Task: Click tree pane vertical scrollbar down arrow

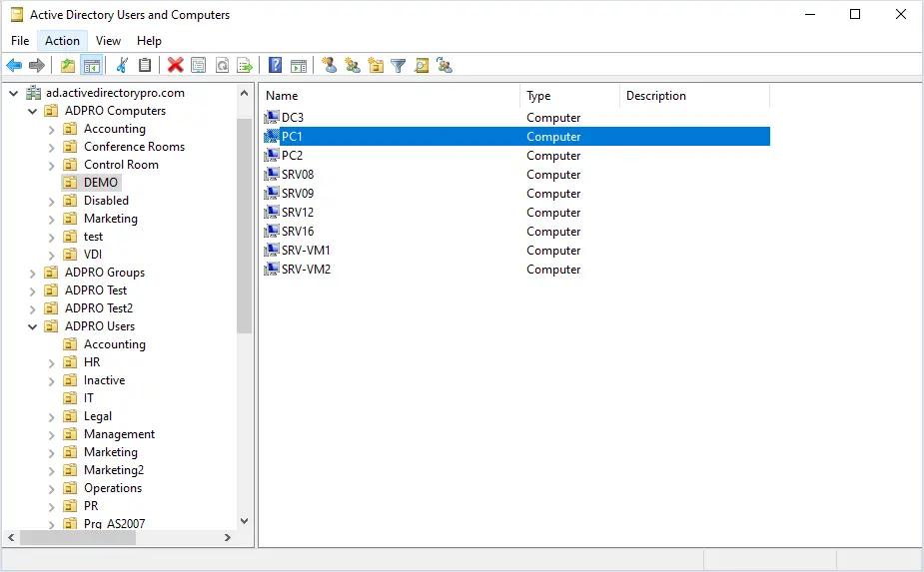Action: 244,521
